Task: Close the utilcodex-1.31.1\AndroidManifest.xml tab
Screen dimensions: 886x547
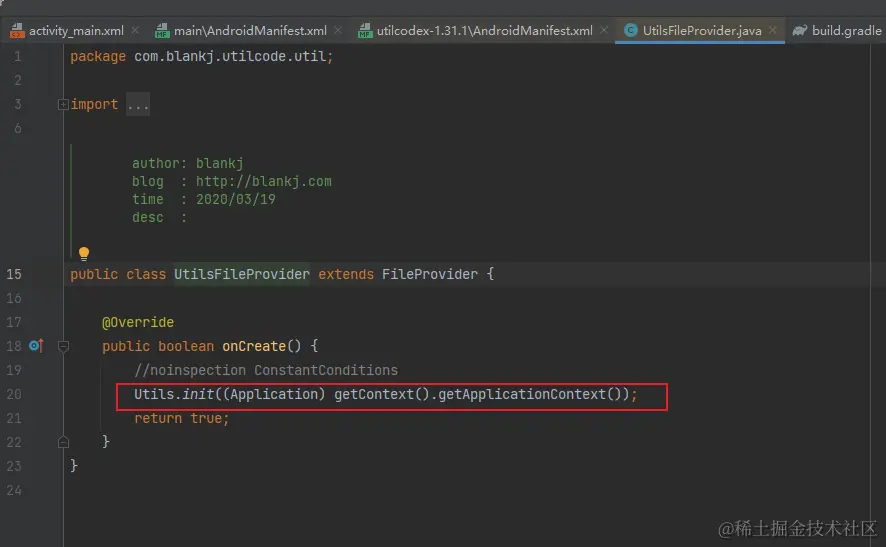Action: pos(603,31)
